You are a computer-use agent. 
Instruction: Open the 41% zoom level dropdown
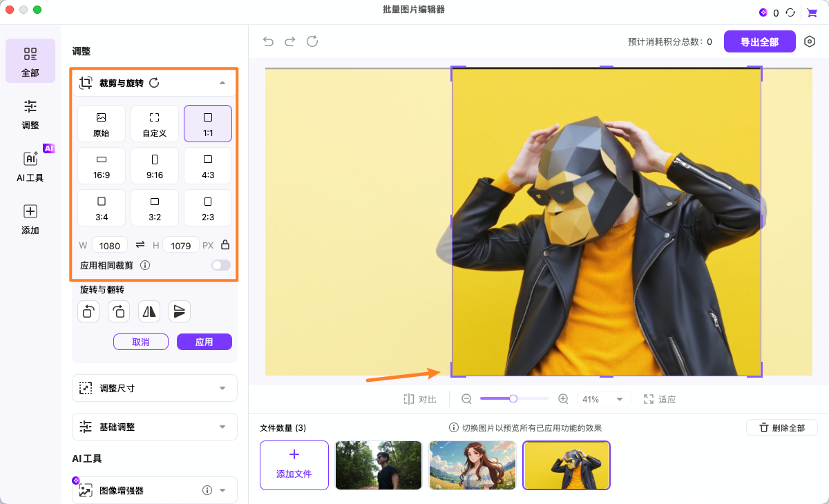pos(603,399)
